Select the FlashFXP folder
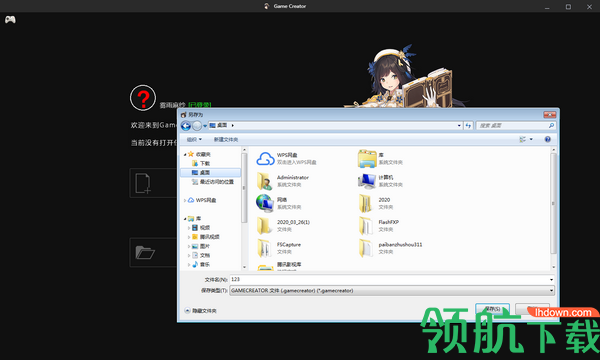Image resolution: width=600 pixels, height=360 pixels. click(380, 226)
